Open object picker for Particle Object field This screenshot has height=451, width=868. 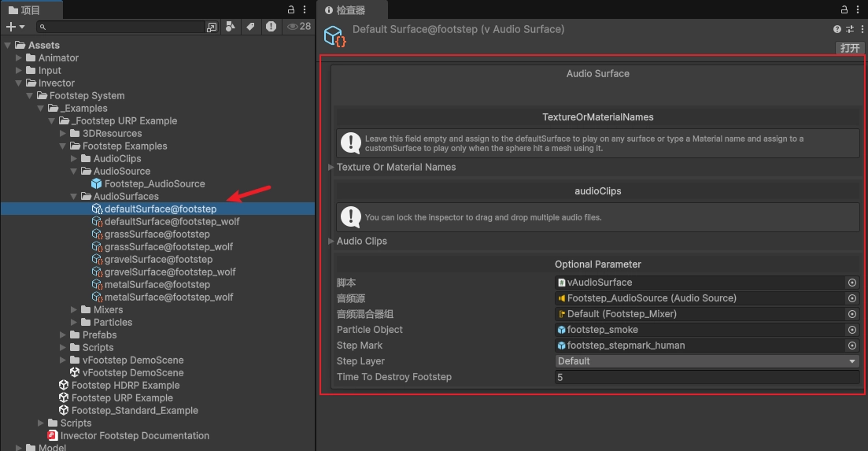click(x=852, y=330)
